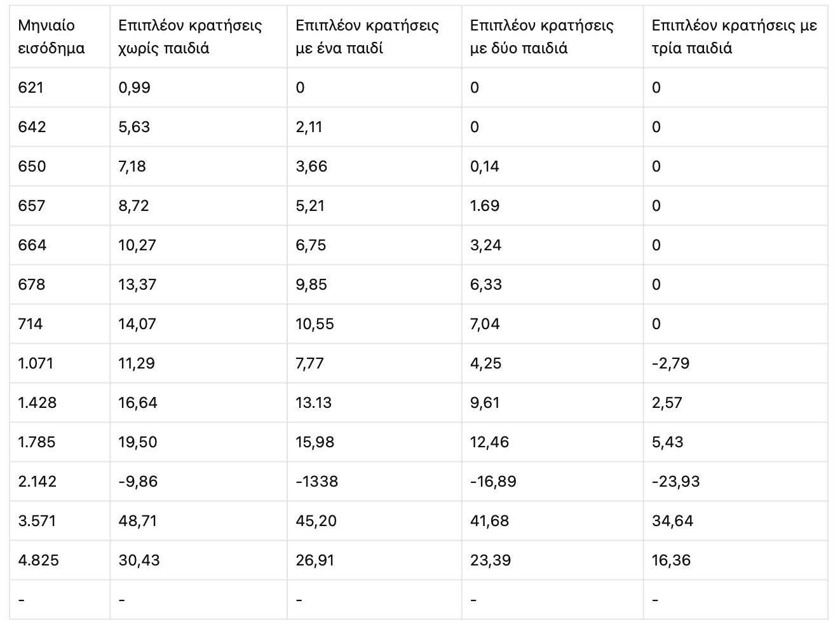Image resolution: width=840 pixels, height=629 pixels.
Task: Select the cell showing 13,37
Action: (x=198, y=285)
